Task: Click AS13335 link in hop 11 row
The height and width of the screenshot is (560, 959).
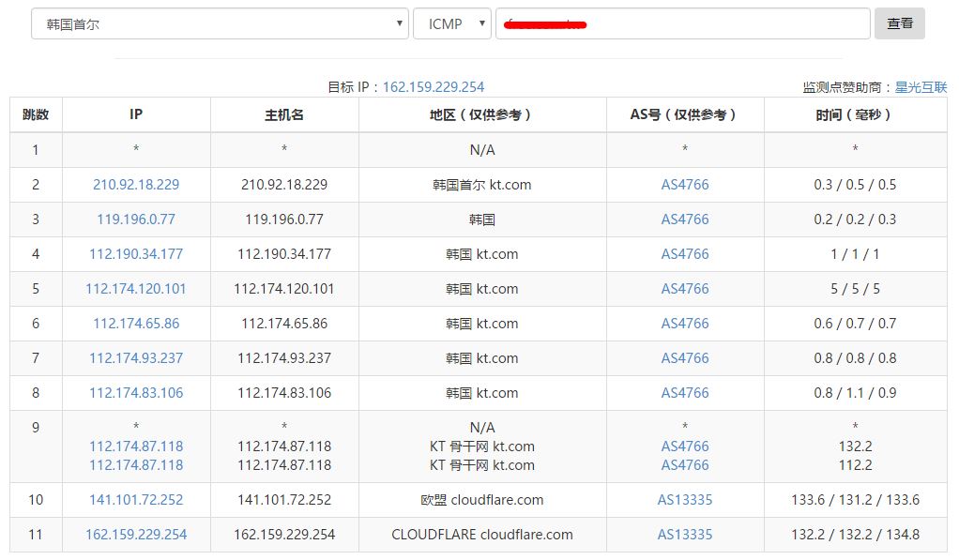Action: (x=684, y=535)
